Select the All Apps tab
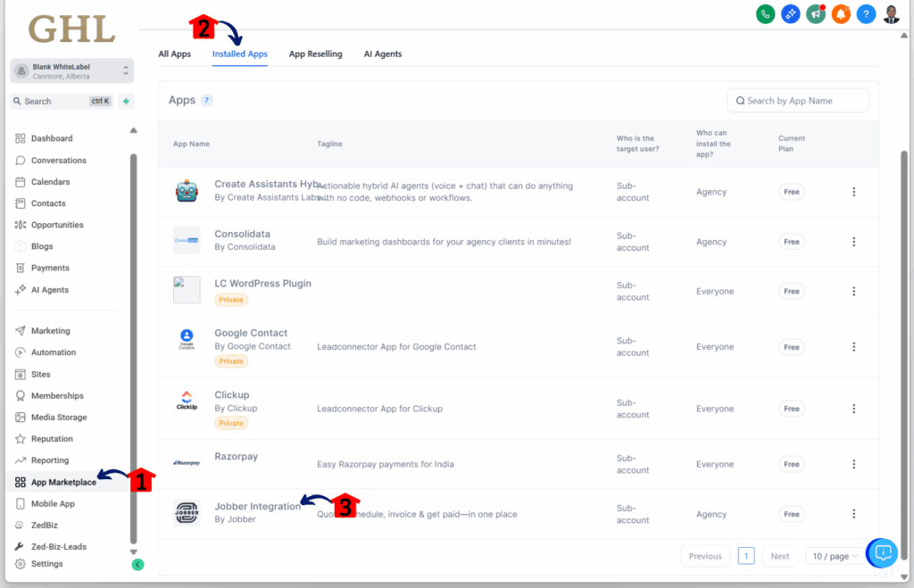Viewport: 914px width, 588px height. coord(174,54)
